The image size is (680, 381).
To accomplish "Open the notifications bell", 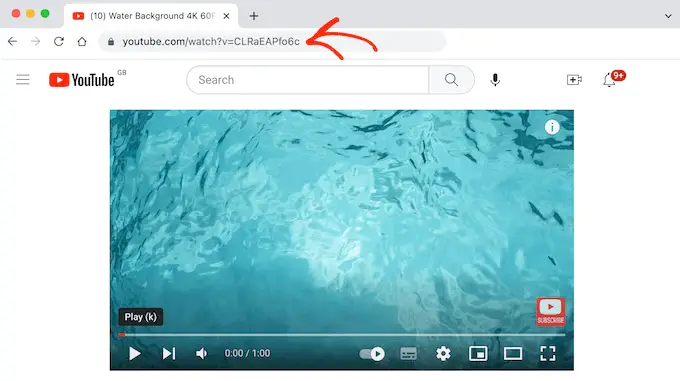I will click(609, 80).
